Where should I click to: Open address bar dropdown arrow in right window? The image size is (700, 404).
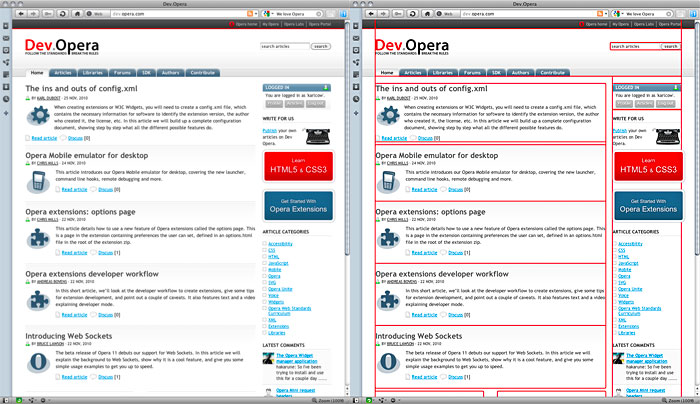pyautogui.click(x=606, y=14)
